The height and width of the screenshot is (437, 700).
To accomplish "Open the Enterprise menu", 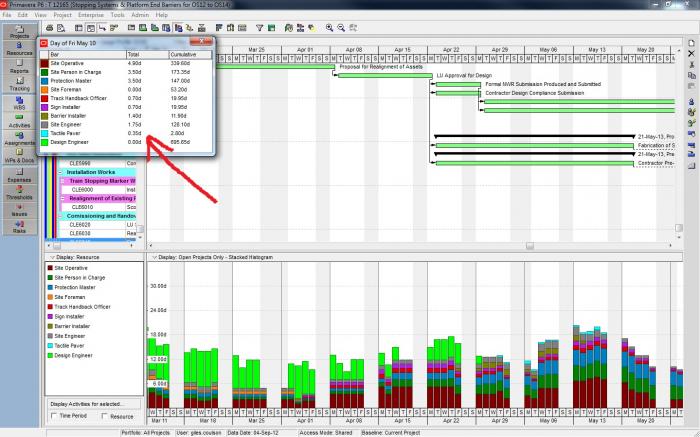I will pos(91,15).
